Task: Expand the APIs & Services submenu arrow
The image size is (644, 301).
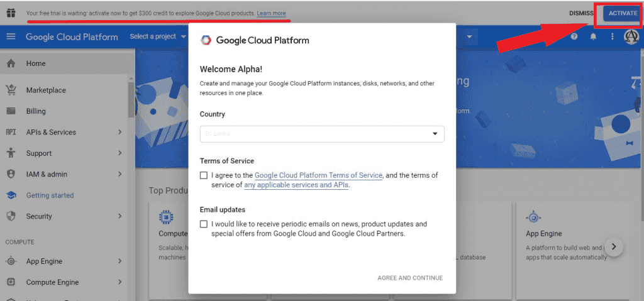Action: [x=120, y=132]
